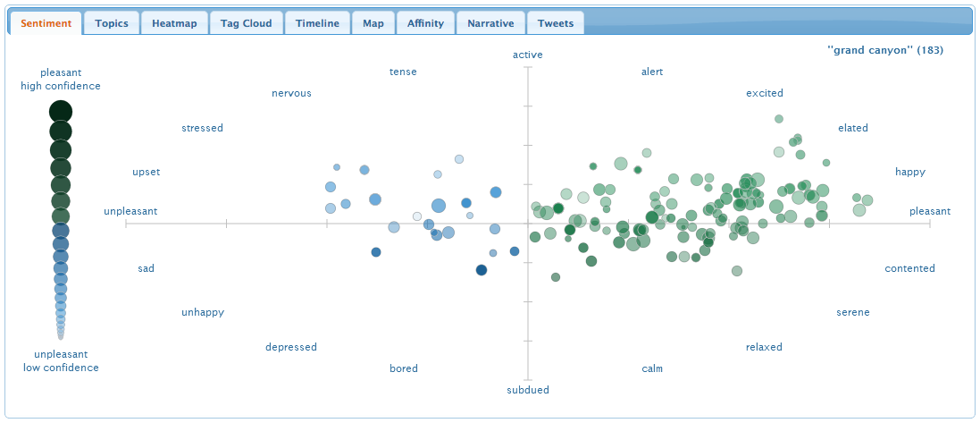Switch to the Topics tab

112,23
